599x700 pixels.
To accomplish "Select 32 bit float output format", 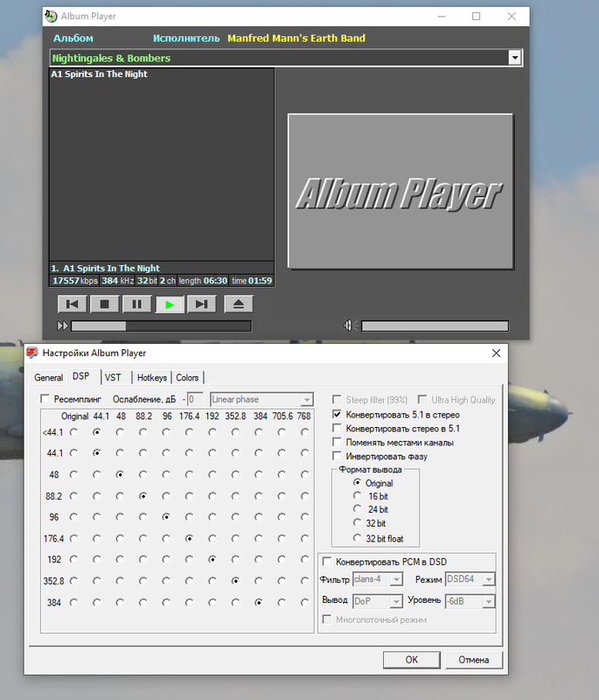I will pyautogui.click(x=357, y=538).
